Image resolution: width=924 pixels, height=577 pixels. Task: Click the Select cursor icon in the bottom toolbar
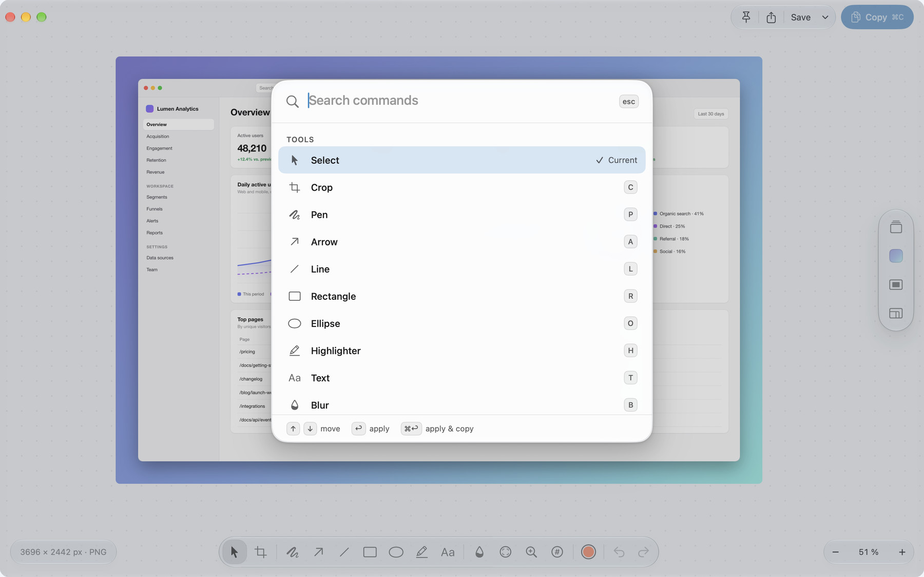point(235,552)
